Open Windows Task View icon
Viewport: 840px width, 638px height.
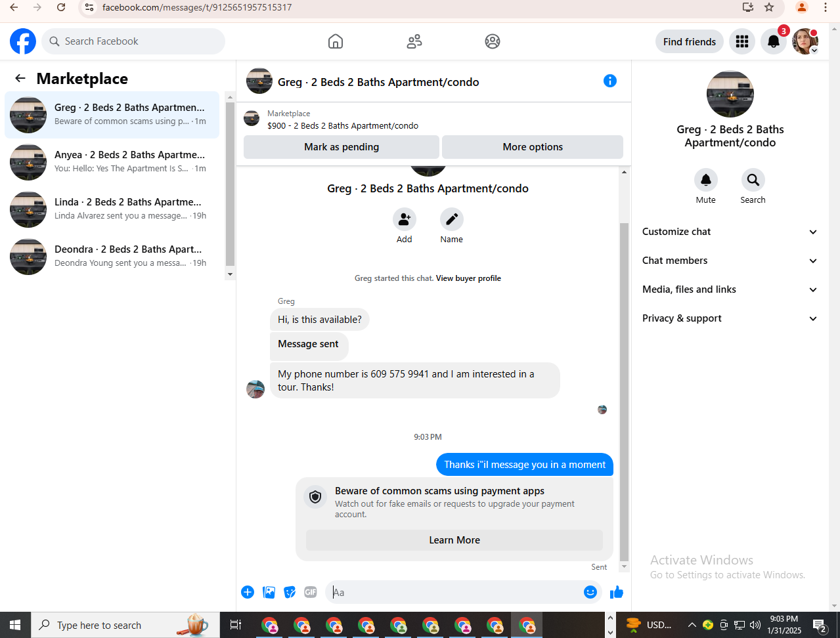pos(236,625)
